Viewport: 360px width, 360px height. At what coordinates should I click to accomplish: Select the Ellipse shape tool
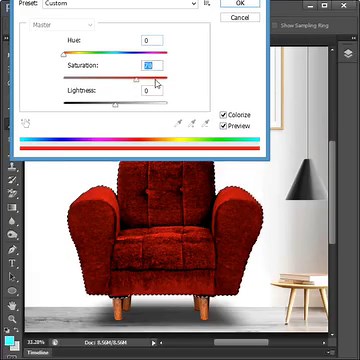pos(12,291)
